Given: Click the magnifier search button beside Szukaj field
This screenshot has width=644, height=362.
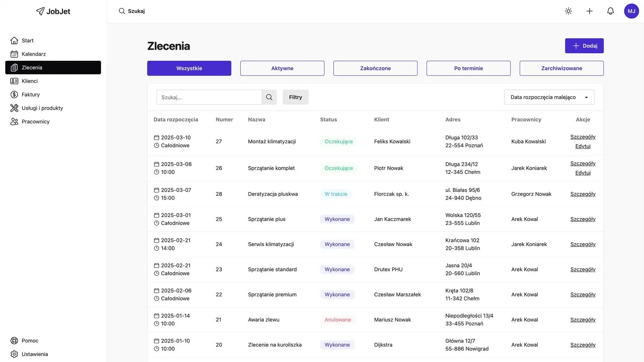Looking at the screenshot, I should pyautogui.click(x=269, y=97).
